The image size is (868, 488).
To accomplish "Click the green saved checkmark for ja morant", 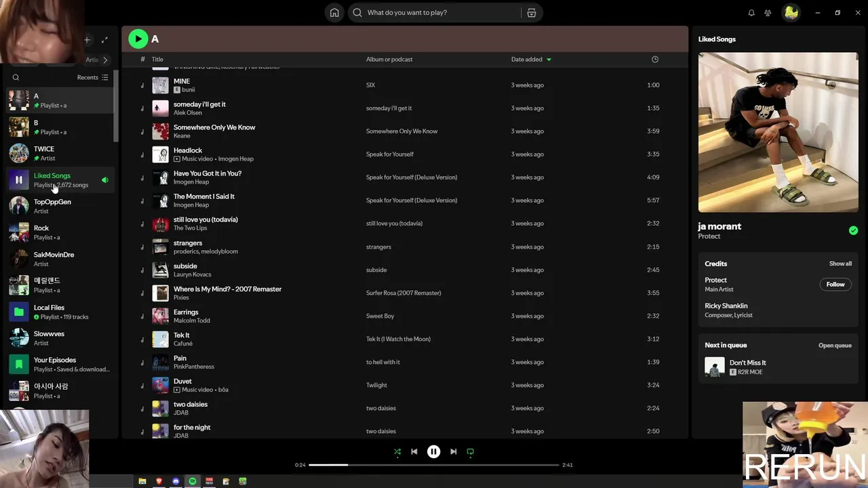I will tap(853, 230).
